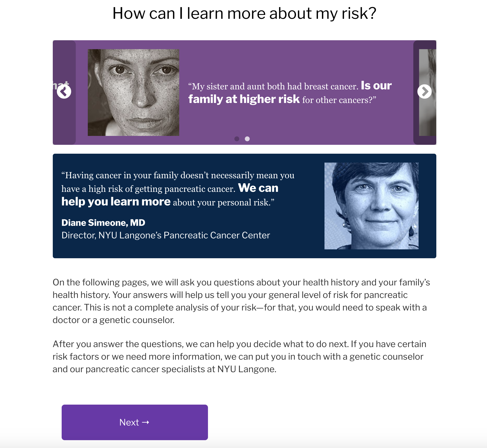Click the freckled woman's photo in slide

tap(133, 93)
